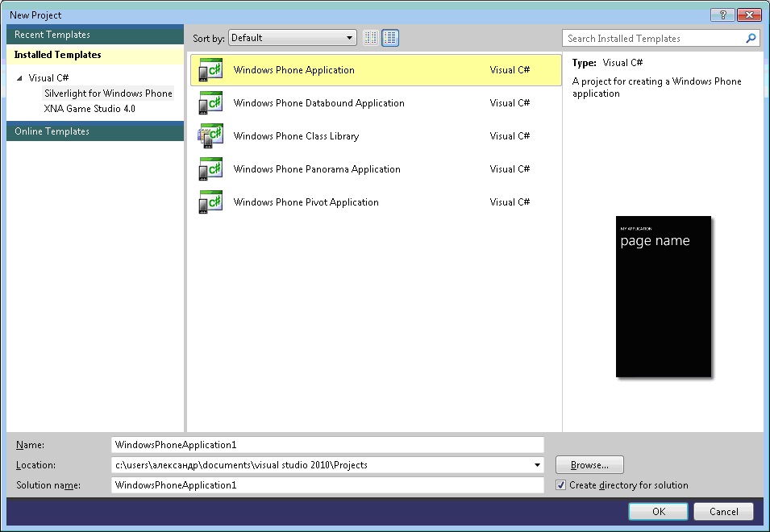Open the Recent Templates section
Viewport: 770px width, 532px height.
pos(95,35)
